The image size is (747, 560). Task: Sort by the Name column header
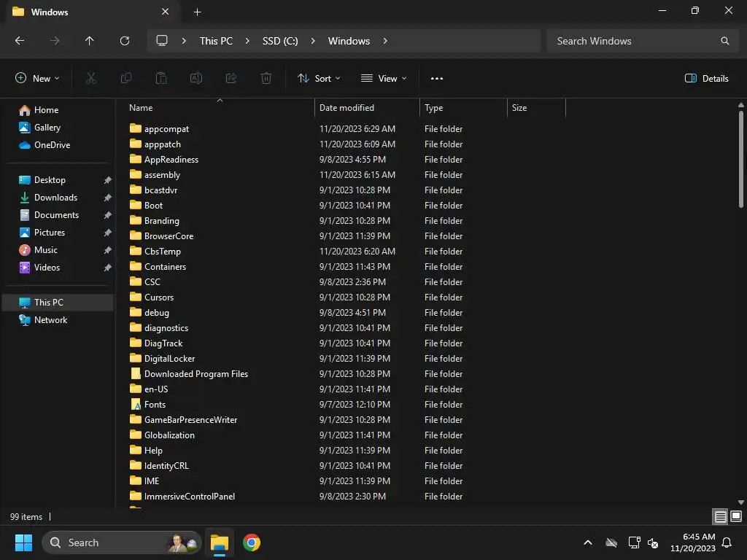[219, 108]
